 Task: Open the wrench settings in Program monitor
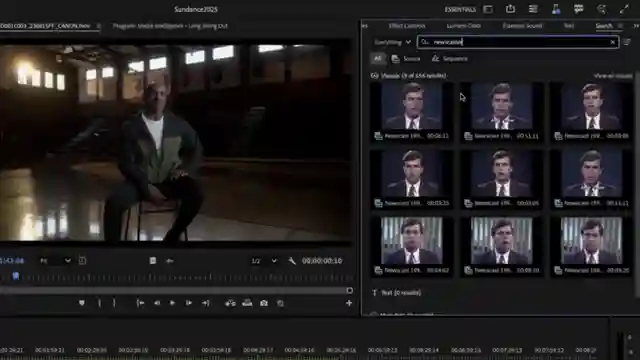pos(291,260)
